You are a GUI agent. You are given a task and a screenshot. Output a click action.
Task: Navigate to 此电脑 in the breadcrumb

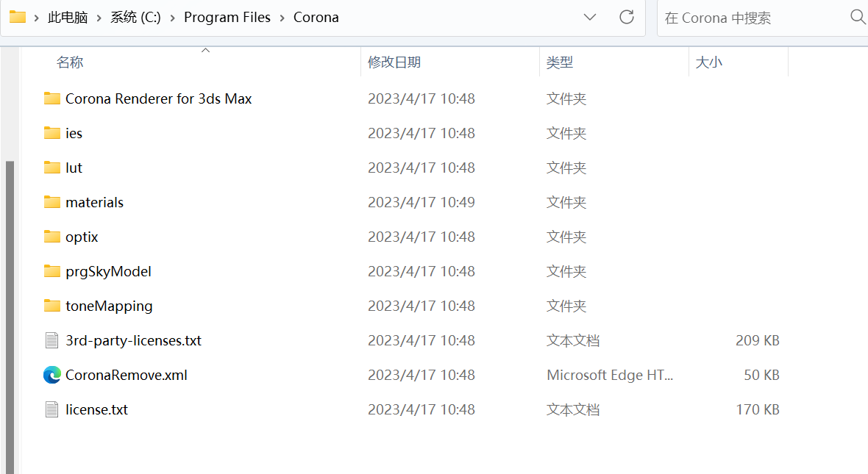pos(68,17)
